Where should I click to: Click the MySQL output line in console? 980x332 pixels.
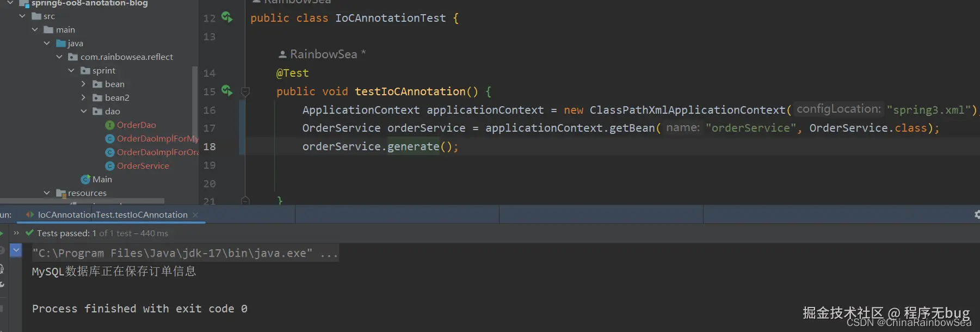(x=114, y=272)
